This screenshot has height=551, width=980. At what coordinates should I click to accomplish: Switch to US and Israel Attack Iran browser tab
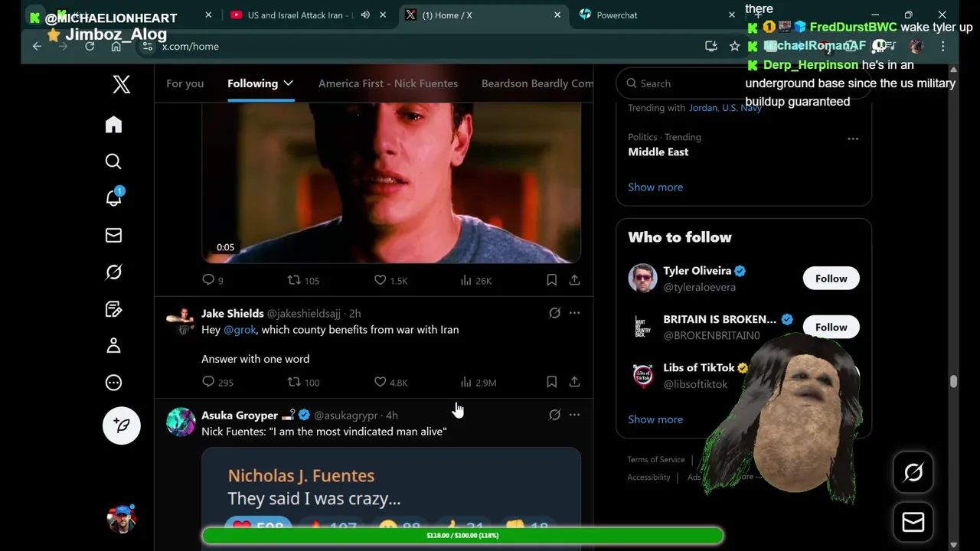click(299, 15)
